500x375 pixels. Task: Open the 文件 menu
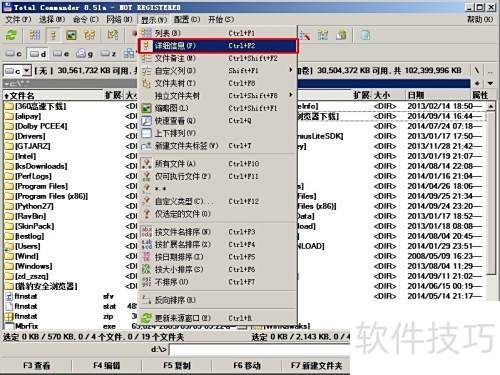coord(18,19)
